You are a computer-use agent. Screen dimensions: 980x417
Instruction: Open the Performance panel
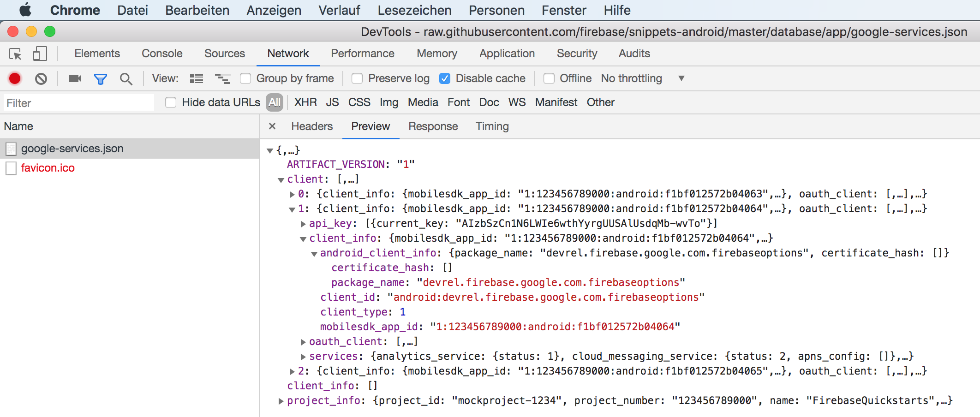[x=363, y=54]
